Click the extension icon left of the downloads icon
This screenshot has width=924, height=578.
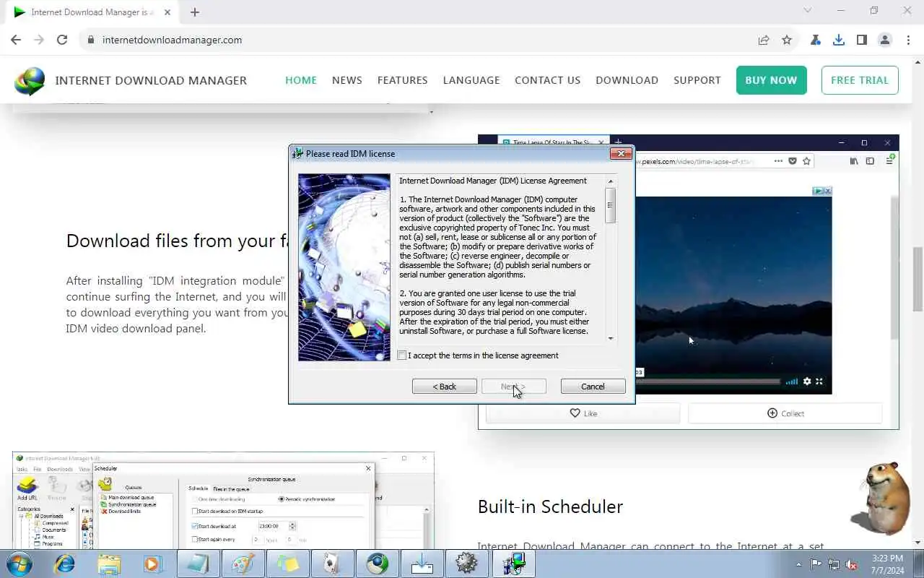pos(816,40)
